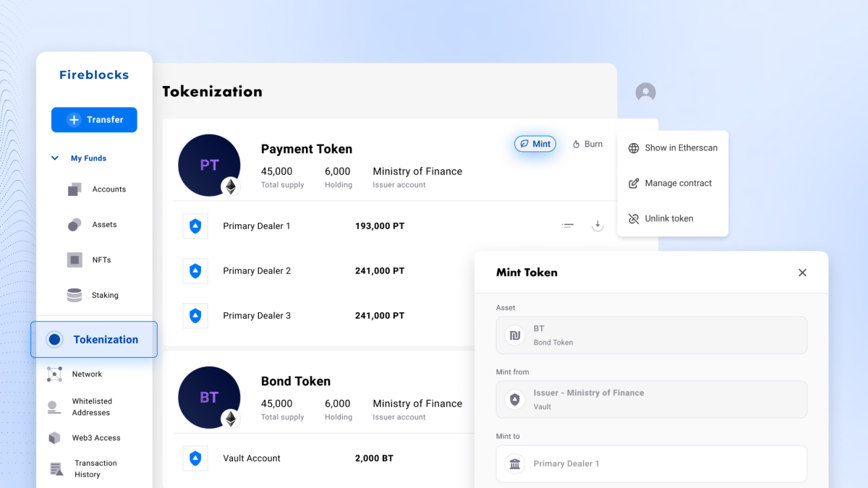The width and height of the screenshot is (868, 488).
Task: Open Assets in the sidebar
Action: (x=104, y=225)
